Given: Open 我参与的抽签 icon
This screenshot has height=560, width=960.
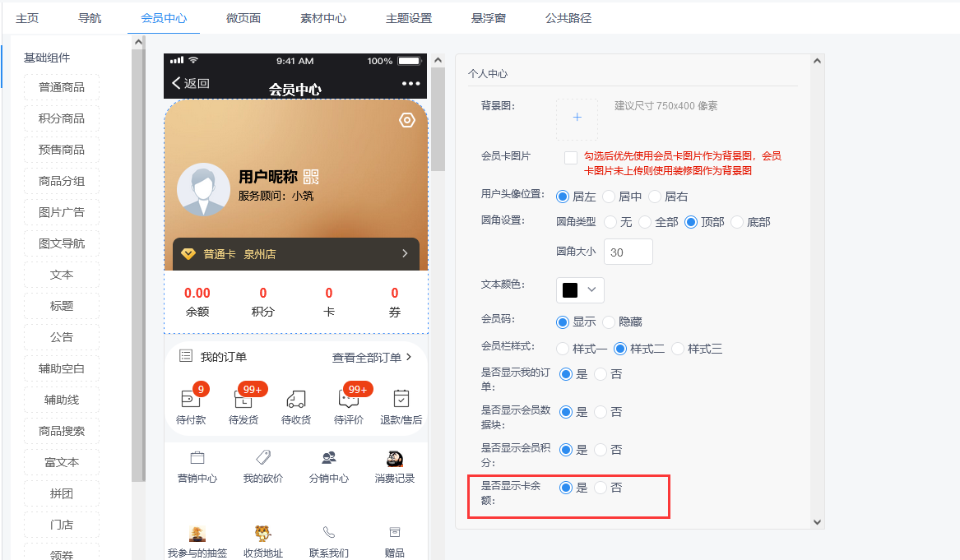Looking at the screenshot, I should point(197,534).
